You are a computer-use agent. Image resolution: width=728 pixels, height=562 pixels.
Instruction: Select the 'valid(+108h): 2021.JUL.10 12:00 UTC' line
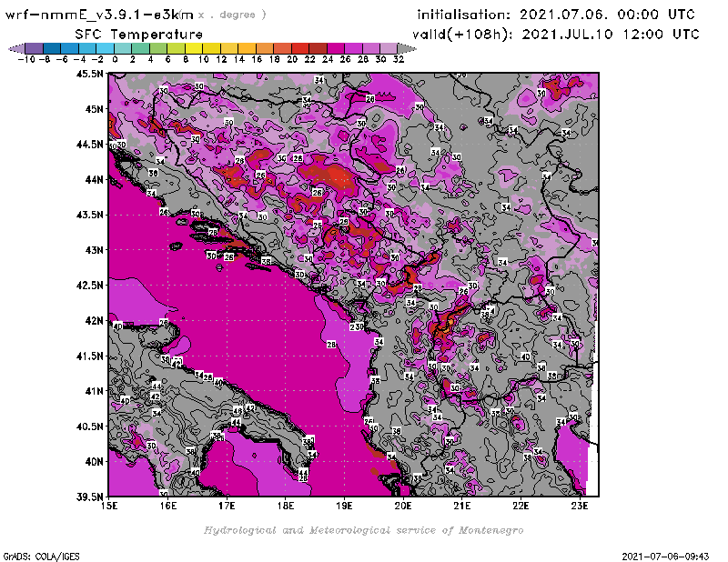(556, 35)
